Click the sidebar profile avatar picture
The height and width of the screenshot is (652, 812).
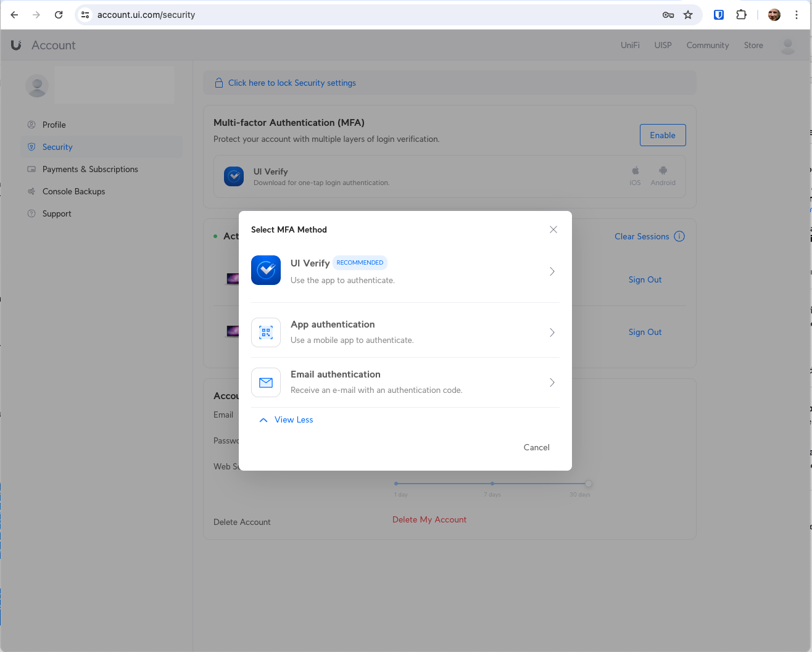coord(37,86)
